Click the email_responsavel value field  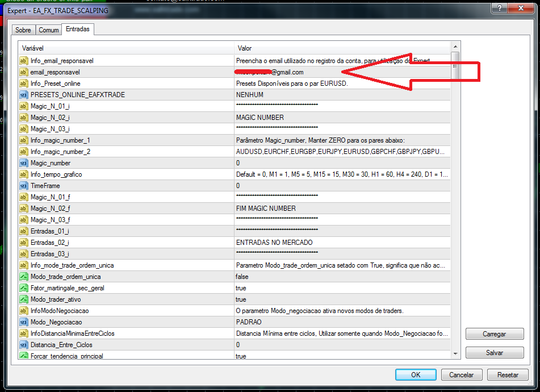coord(341,72)
